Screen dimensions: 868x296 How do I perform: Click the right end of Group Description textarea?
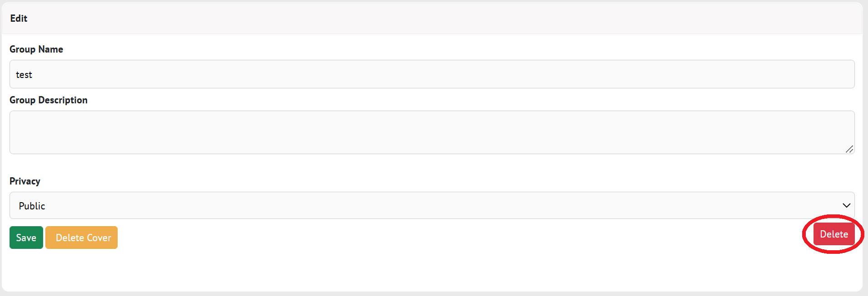click(x=835, y=132)
